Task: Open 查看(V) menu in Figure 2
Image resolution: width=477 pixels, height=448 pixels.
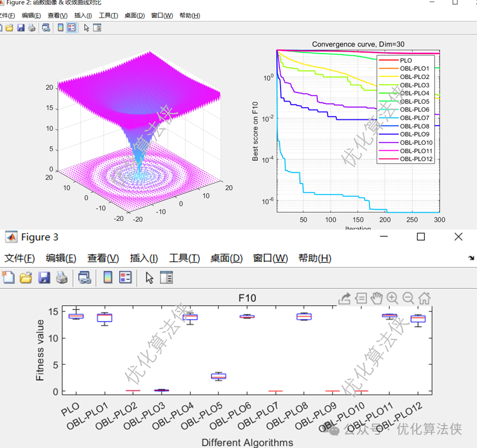Action: [58, 15]
